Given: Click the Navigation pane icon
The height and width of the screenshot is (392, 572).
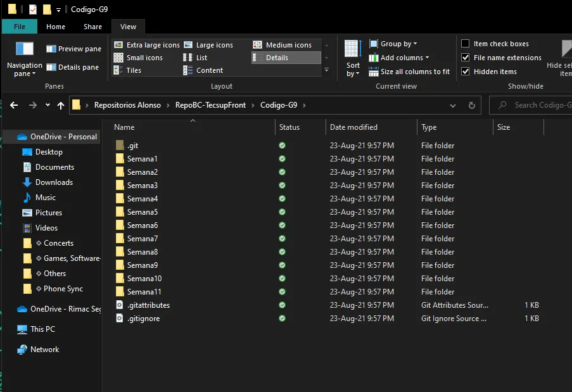Looking at the screenshot, I should tap(25, 49).
